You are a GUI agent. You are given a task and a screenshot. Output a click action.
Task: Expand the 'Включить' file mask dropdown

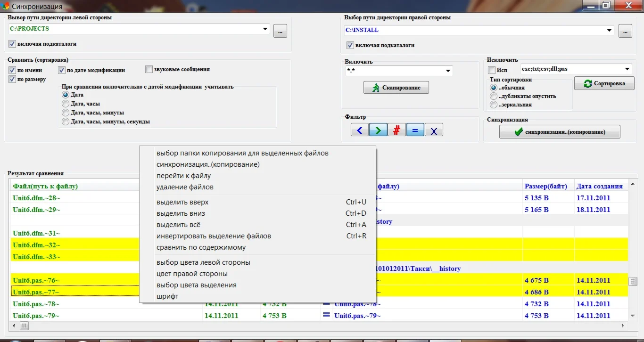pyautogui.click(x=448, y=71)
